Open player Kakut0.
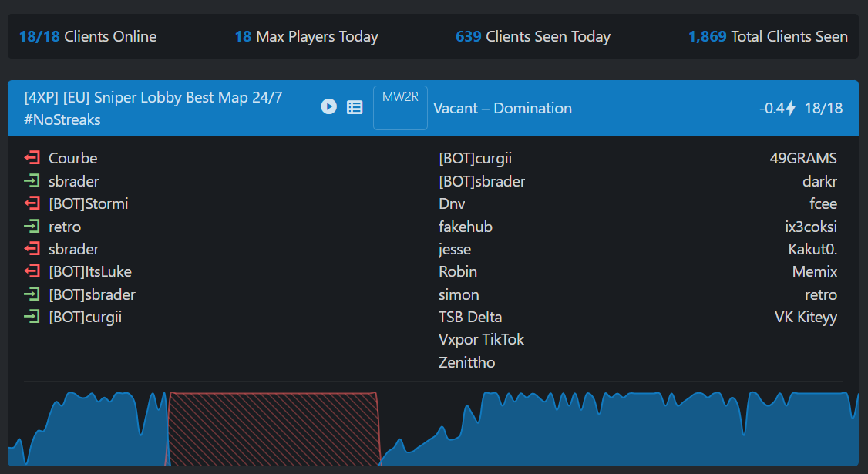The image size is (868, 474). [812, 249]
